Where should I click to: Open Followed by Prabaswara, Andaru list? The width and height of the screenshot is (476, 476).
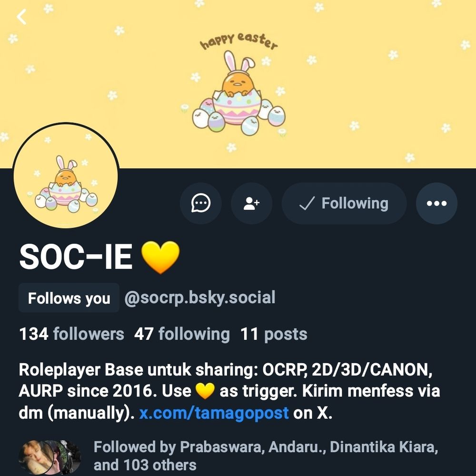(x=266, y=456)
